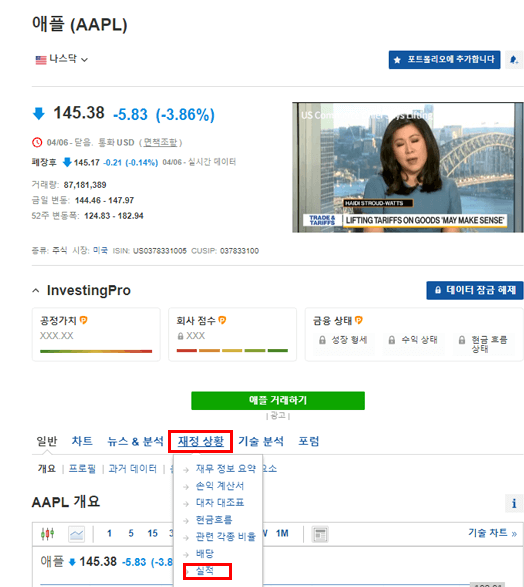Click the chart layout table icon
Screen dimensions: 524x587
tap(320, 534)
